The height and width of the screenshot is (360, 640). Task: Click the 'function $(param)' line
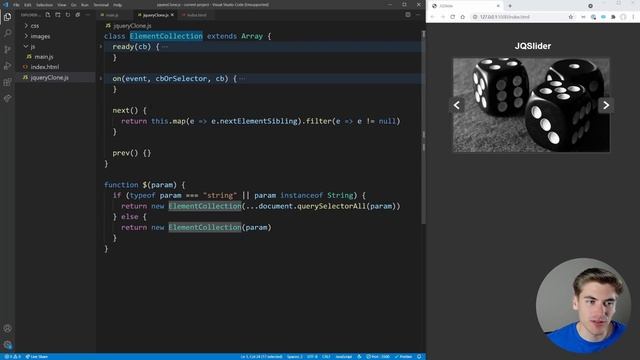pyautogui.click(x=144, y=185)
